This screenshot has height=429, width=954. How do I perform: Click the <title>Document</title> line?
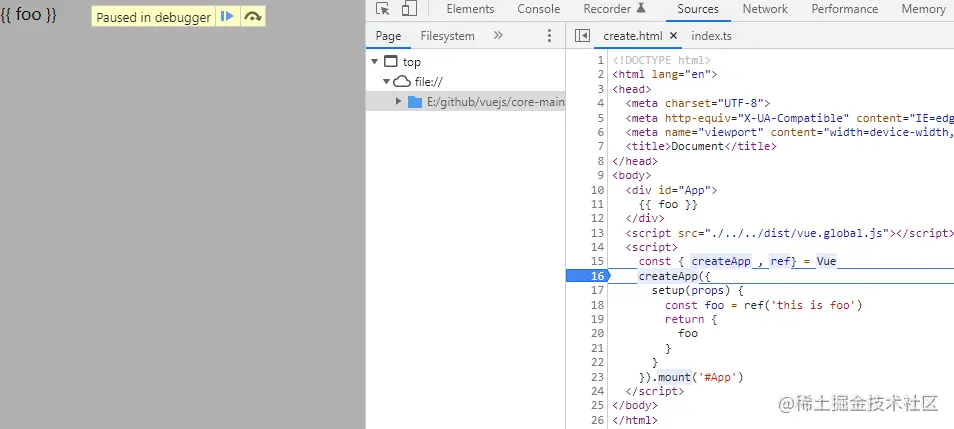701,146
